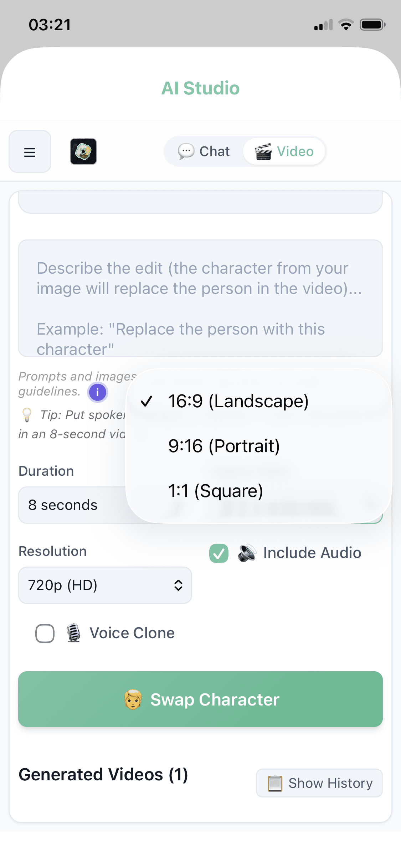Image resolution: width=401 pixels, height=868 pixels.
Task: Open the hamburger menu
Action: [30, 152]
